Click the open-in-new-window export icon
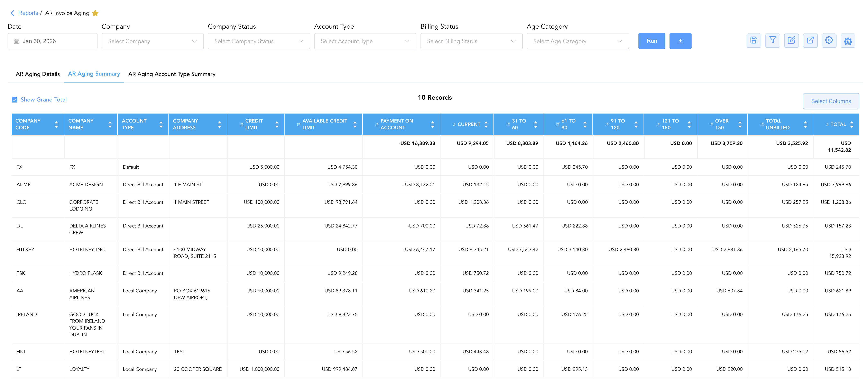Screen dimensions: 868x379 [810, 41]
